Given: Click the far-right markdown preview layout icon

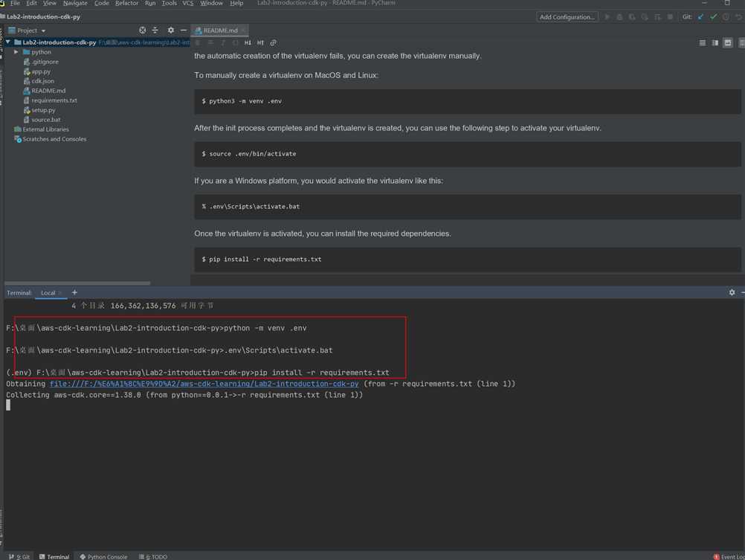Looking at the screenshot, I should (x=741, y=43).
